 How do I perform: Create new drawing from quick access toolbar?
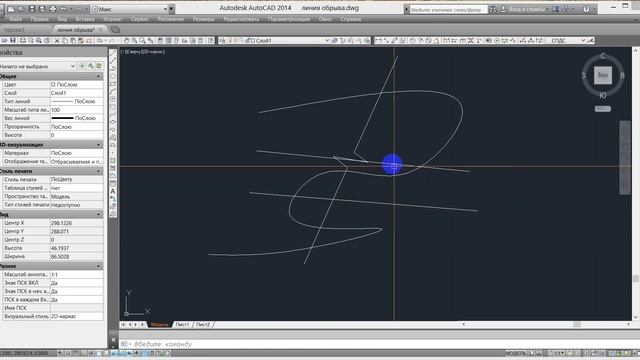pyautogui.click(x=11, y=9)
